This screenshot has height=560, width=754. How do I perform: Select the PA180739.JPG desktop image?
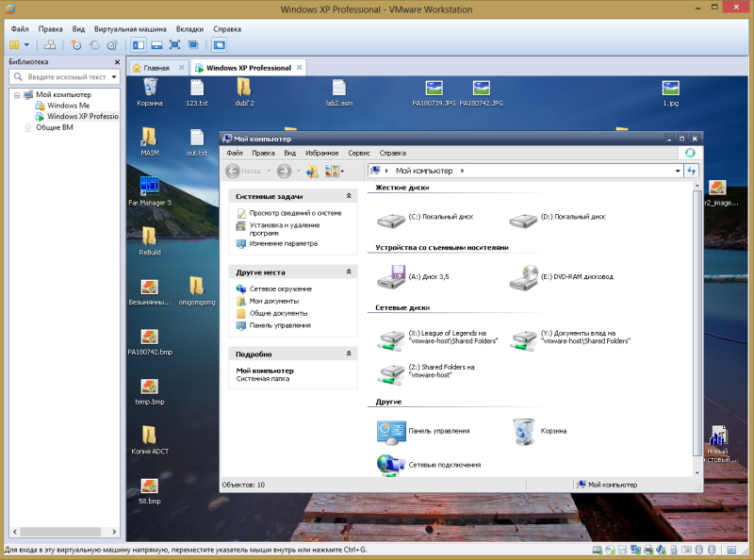click(x=434, y=92)
